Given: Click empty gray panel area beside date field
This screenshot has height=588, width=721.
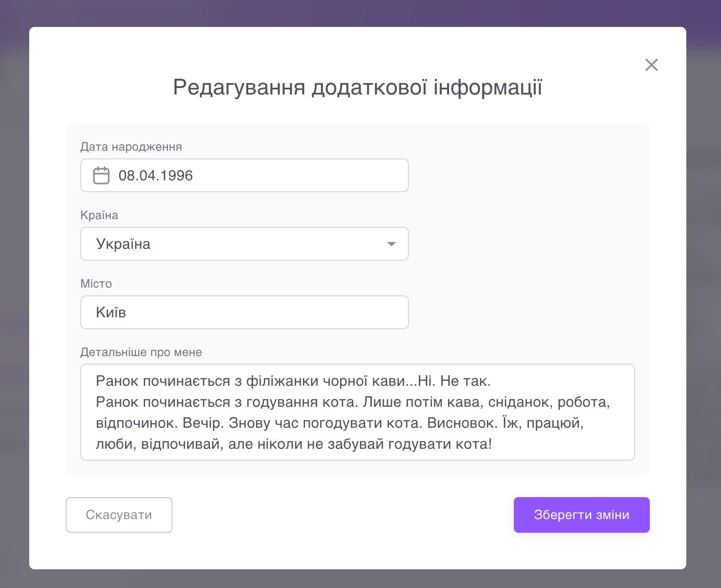Looking at the screenshot, I should pyautogui.click(x=525, y=175).
